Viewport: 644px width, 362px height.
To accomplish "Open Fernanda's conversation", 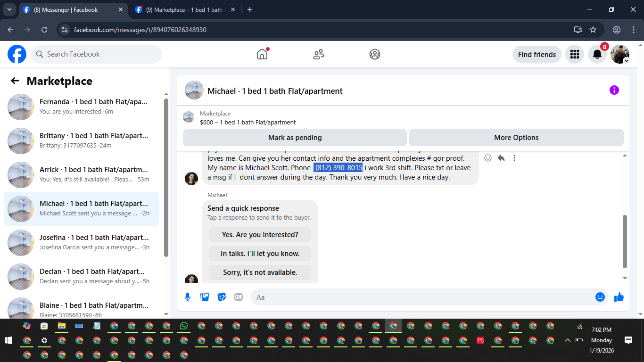I will (x=81, y=107).
